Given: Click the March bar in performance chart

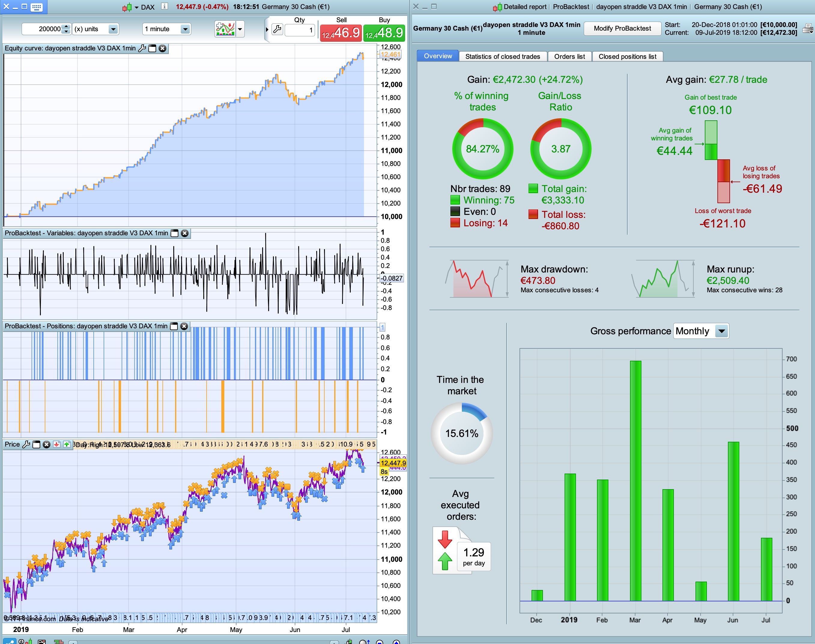Looking at the screenshot, I should click(635, 480).
